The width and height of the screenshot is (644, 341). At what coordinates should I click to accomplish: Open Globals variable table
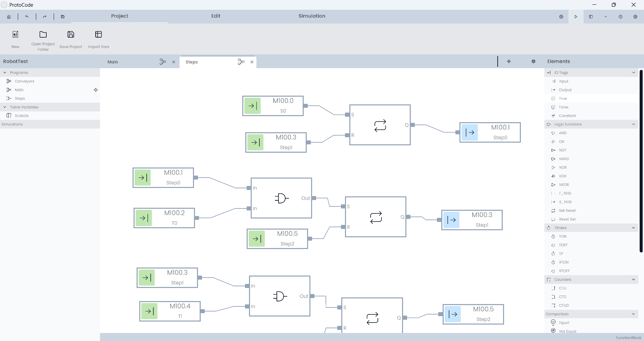pos(50,116)
